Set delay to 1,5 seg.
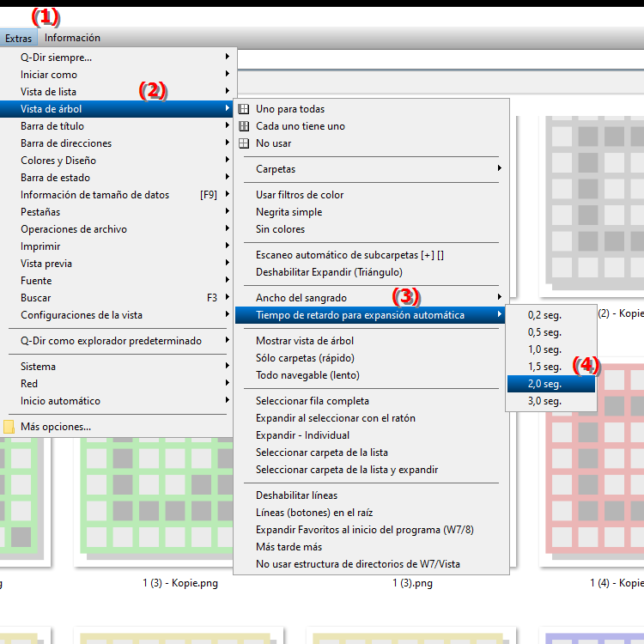 pos(550,367)
